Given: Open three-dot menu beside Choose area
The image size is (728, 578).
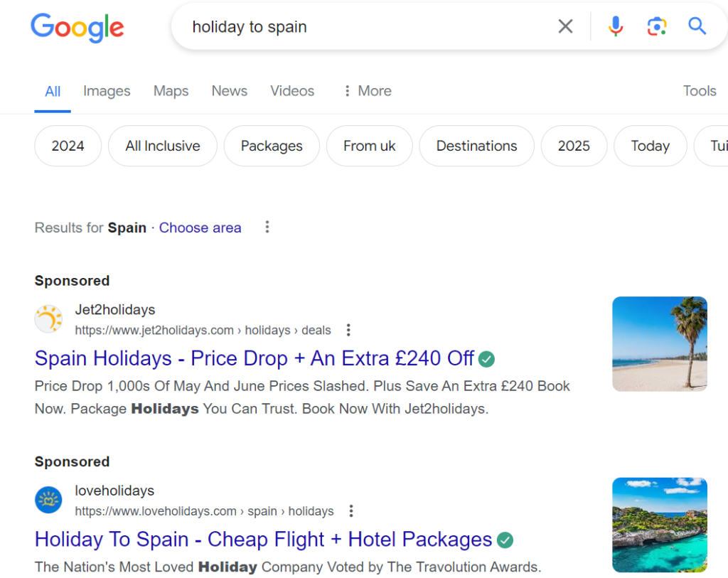Looking at the screenshot, I should point(267,227).
